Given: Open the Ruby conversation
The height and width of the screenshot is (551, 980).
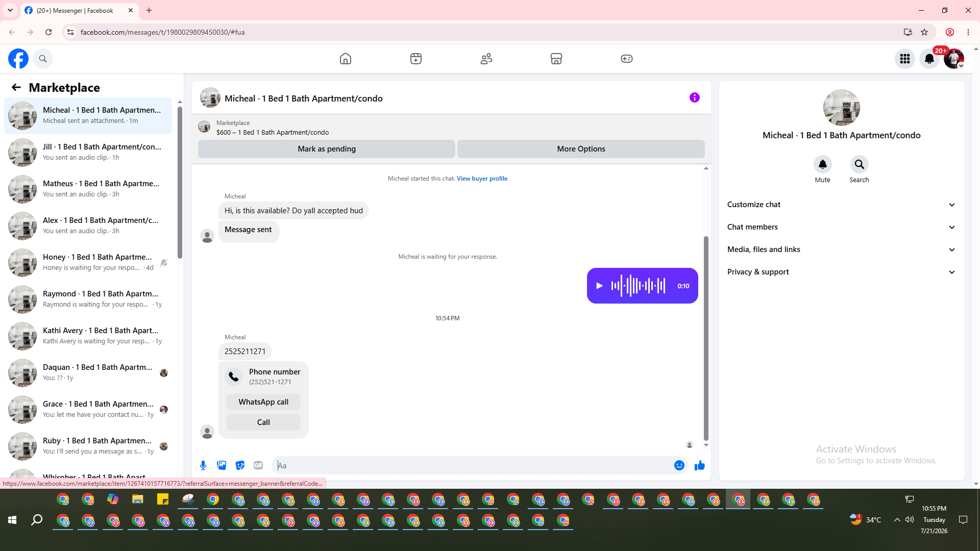Looking at the screenshot, I should pos(88,446).
